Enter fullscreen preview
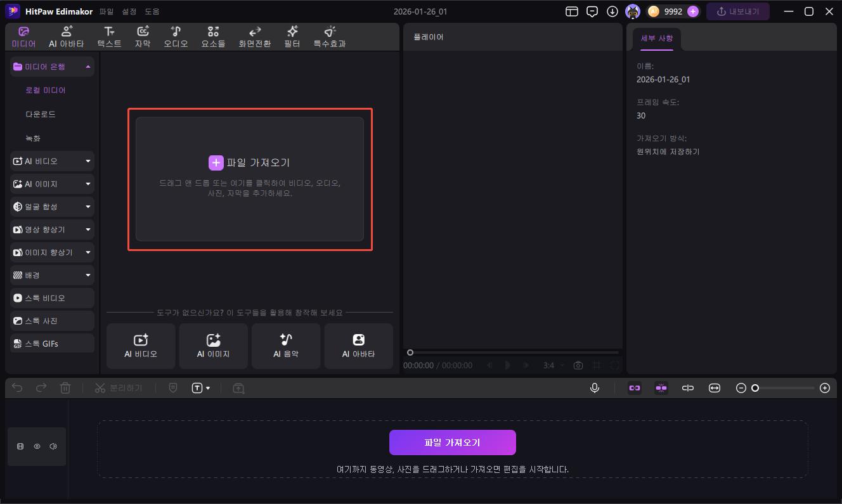Image resolution: width=842 pixels, height=504 pixels. (x=614, y=365)
